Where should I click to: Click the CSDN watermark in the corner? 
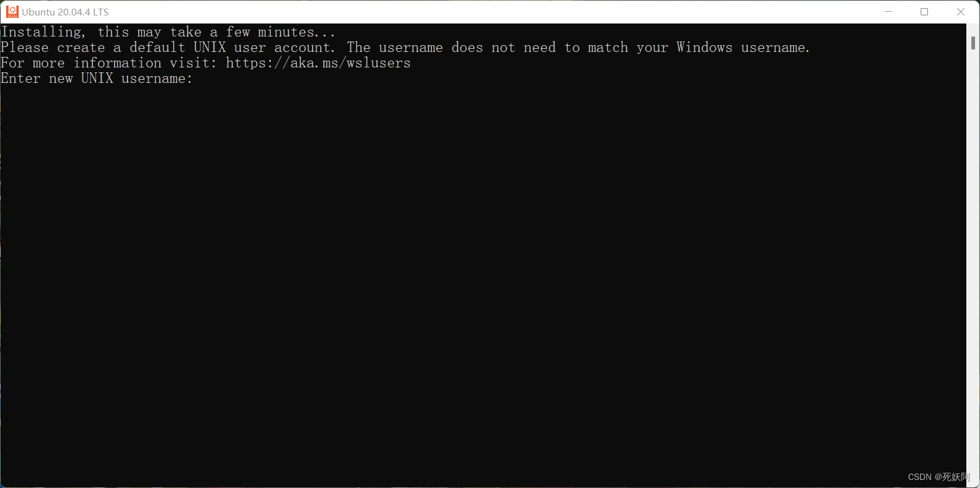[x=939, y=477]
